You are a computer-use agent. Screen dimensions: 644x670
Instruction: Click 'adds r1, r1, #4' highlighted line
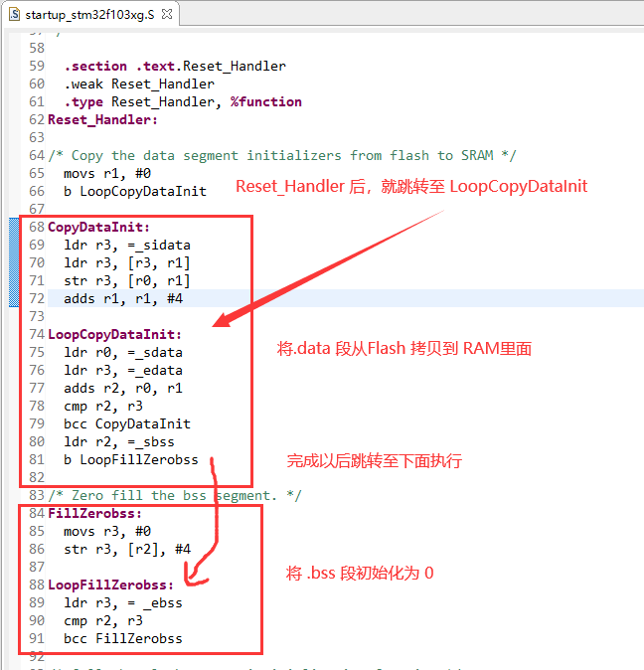[123, 298]
